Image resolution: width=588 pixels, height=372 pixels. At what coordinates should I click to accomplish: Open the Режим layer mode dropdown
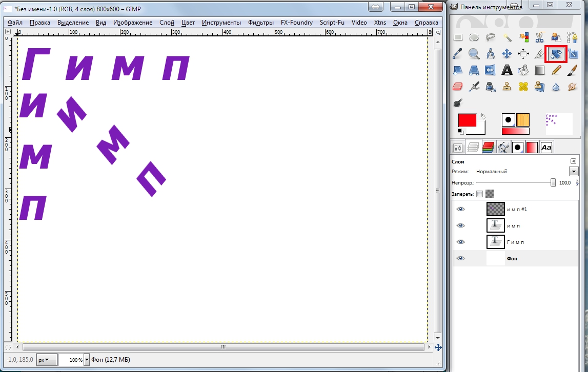pos(573,172)
